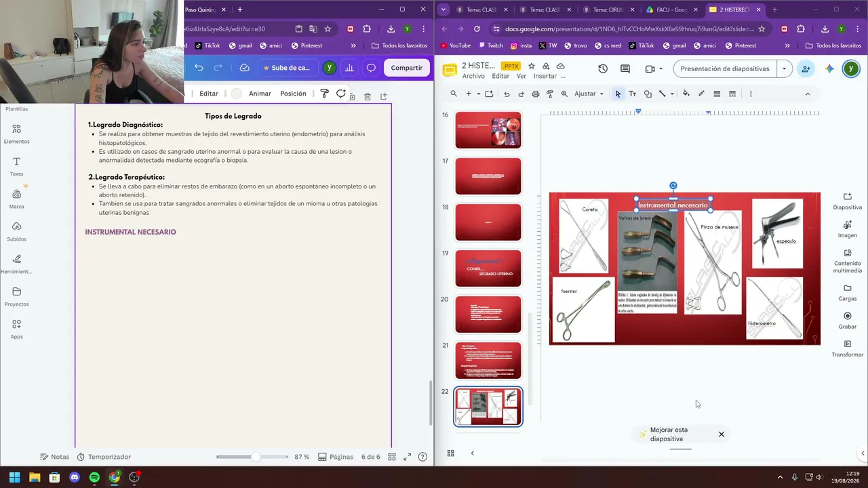
Task: Open Ver menu in Google Slides
Action: [x=521, y=76]
